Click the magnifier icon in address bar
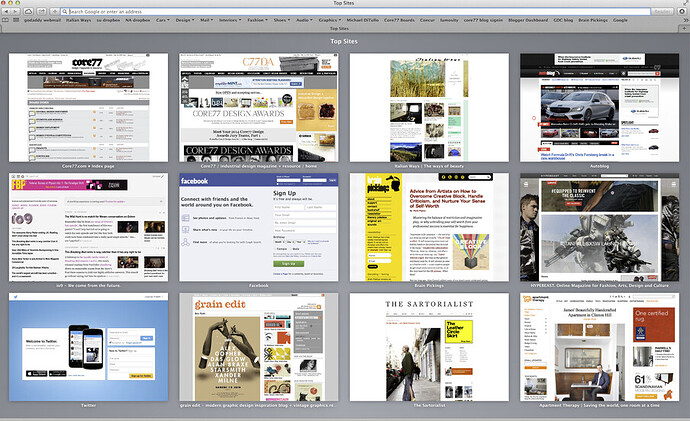 (x=65, y=11)
